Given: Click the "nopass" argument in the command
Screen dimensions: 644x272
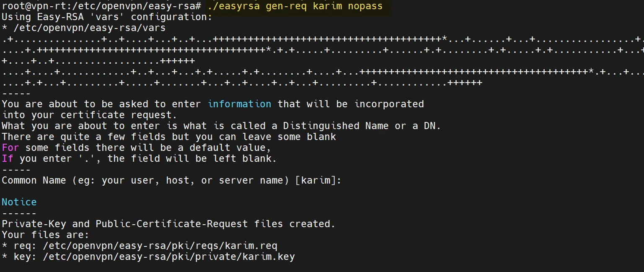Looking at the screenshot, I should point(365,6).
